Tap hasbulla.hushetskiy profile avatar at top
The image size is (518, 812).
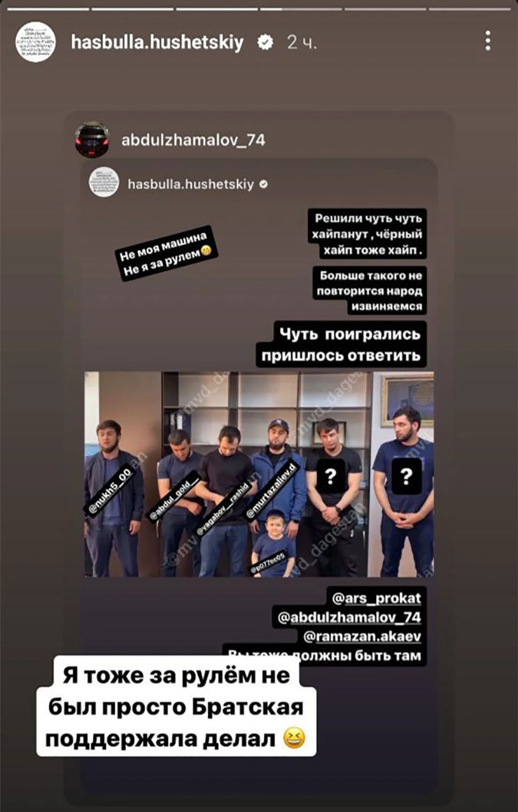(35, 42)
